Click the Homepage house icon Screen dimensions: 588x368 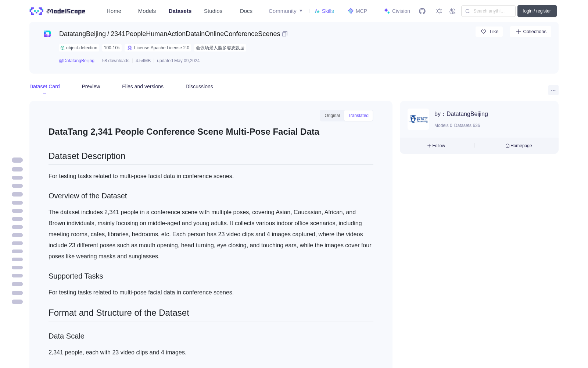click(x=508, y=146)
